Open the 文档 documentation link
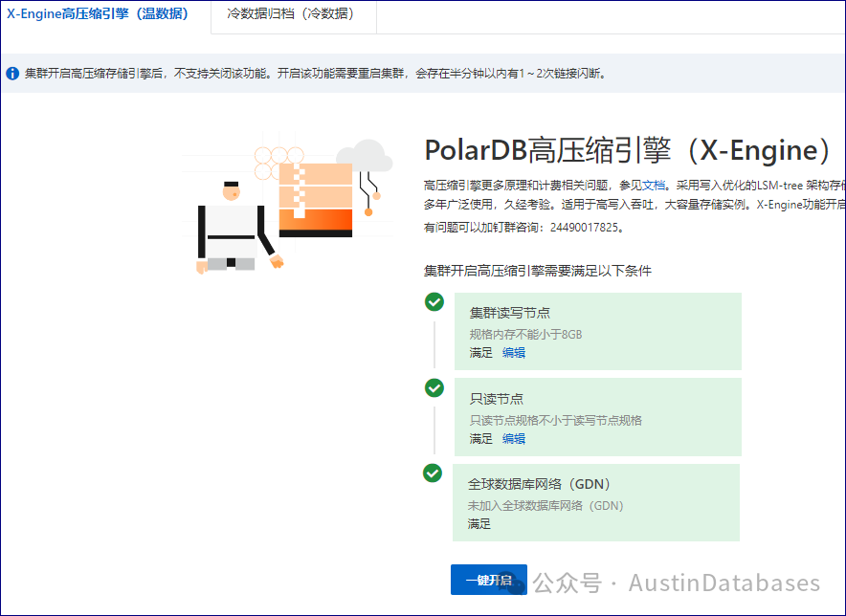The height and width of the screenshot is (616, 846). pos(654,186)
